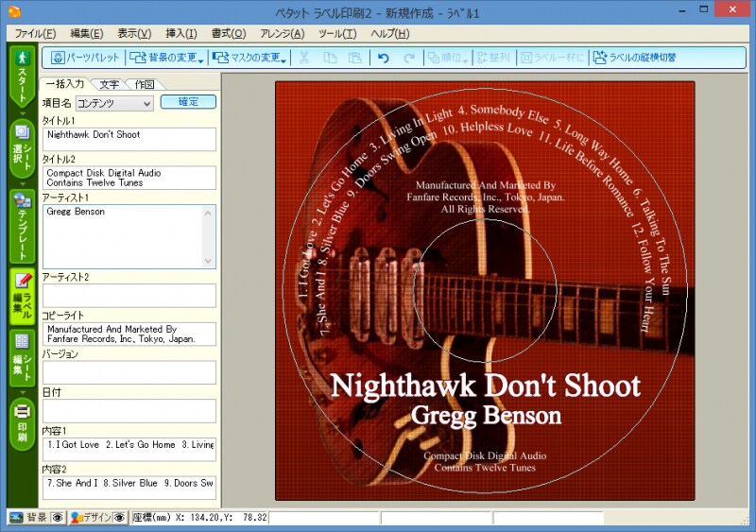This screenshot has width=756, height=532.
Task: Open the テンプレート step in sidebar
Action: pos(22,224)
